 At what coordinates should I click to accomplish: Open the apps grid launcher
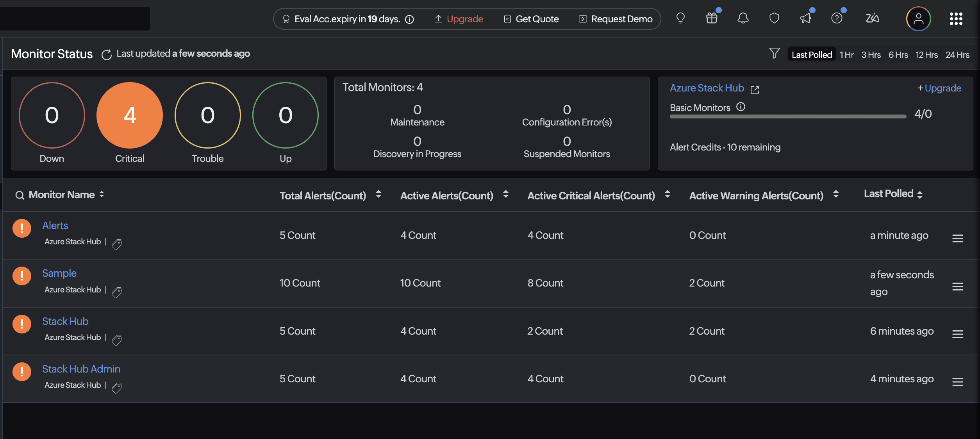[956, 19]
